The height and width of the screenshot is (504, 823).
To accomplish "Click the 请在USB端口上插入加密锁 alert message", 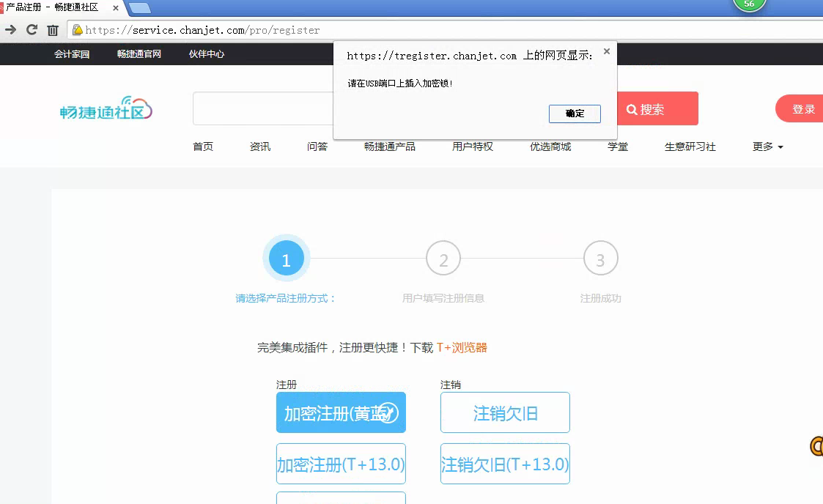I will (x=400, y=84).
